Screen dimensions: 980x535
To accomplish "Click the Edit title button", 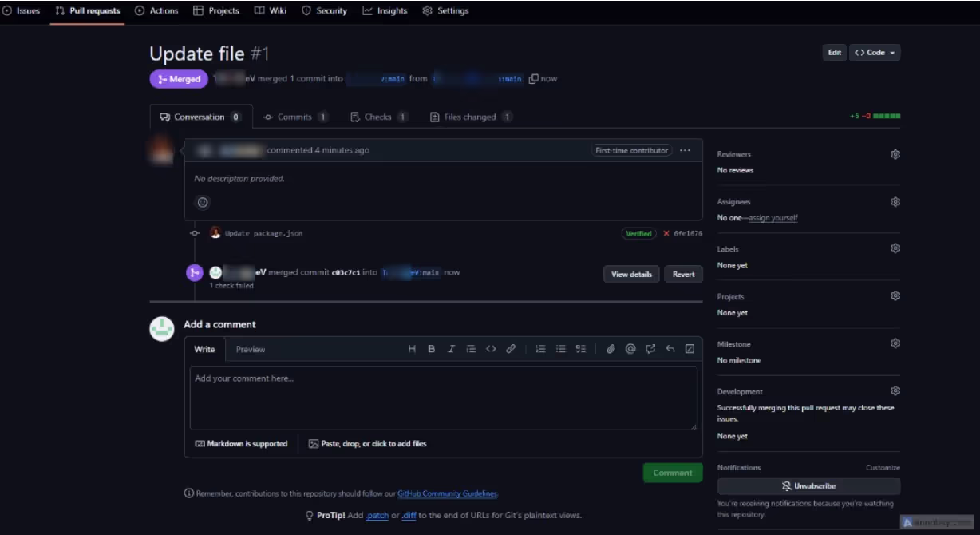I will (834, 53).
